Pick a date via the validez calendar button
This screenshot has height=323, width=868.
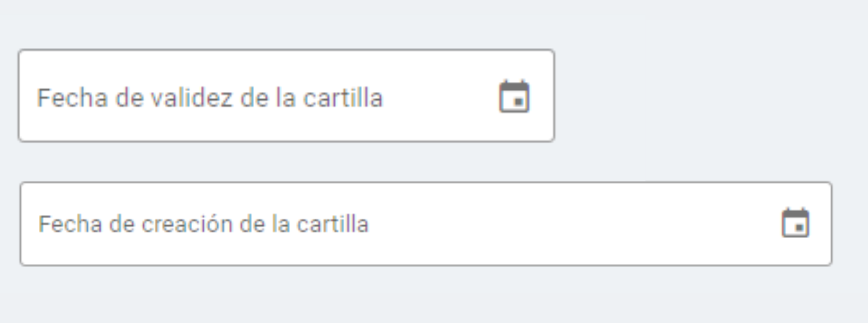[514, 96]
